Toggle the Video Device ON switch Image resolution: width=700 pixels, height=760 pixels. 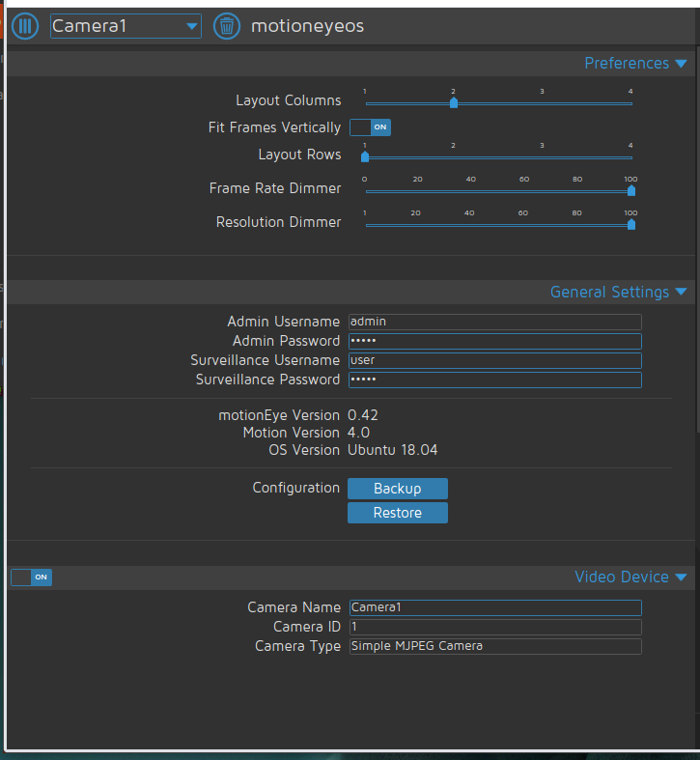(32, 577)
